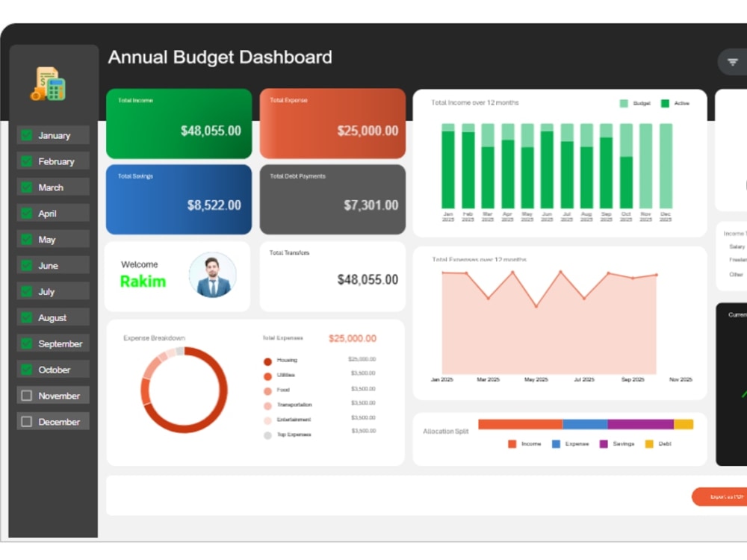The height and width of the screenshot is (560, 747).
Task: Click the purple Savings segment in Allocation Split
Action: pyautogui.click(x=641, y=424)
